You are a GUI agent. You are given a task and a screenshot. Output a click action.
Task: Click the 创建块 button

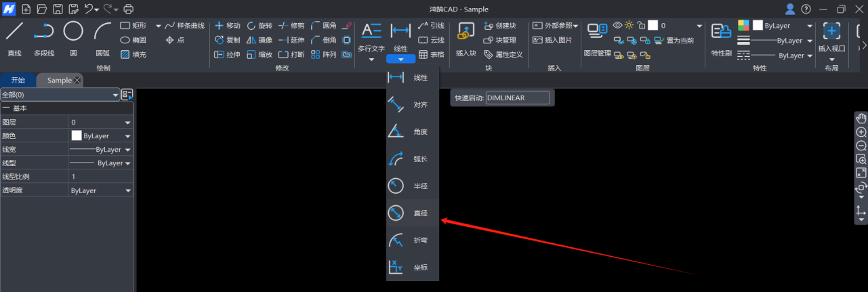[500, 26]
